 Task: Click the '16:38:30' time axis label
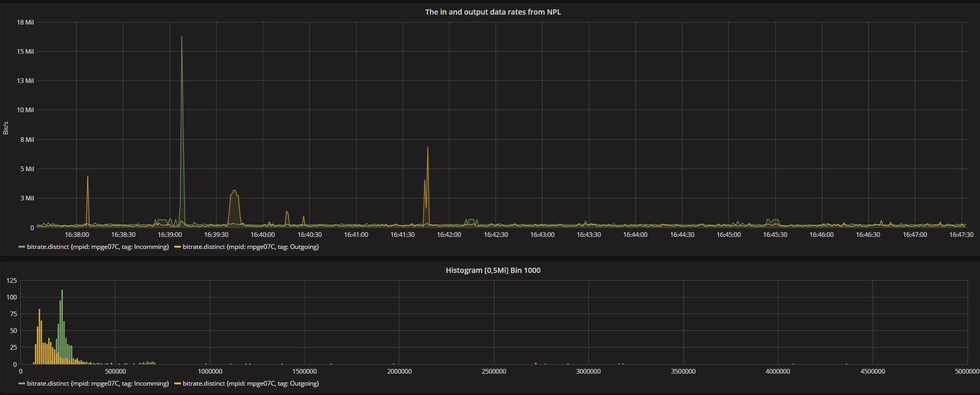(x=123, y=235)
